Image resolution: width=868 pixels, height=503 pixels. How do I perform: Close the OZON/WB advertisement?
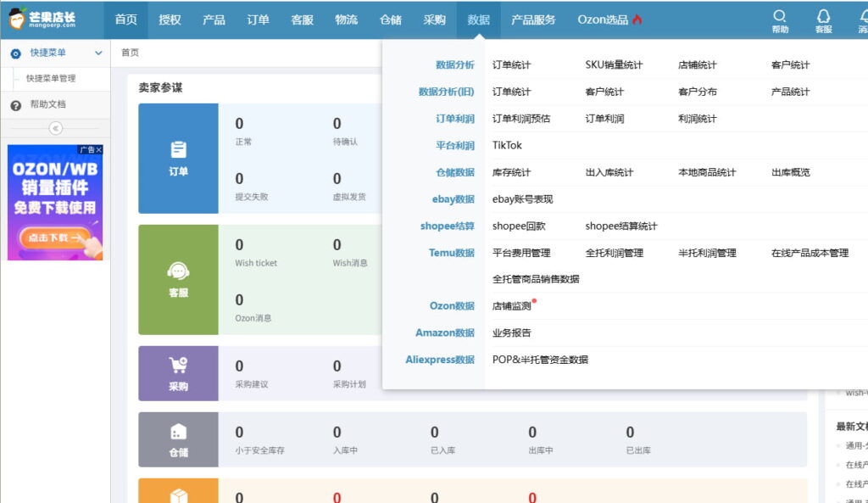(98, 150)
